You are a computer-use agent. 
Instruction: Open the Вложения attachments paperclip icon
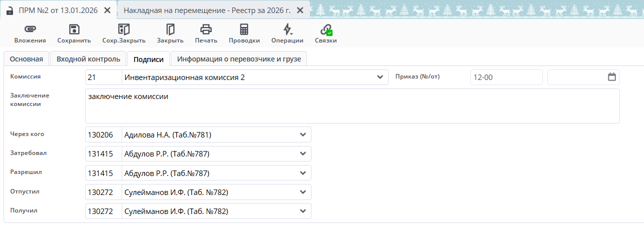pos(30,29)
